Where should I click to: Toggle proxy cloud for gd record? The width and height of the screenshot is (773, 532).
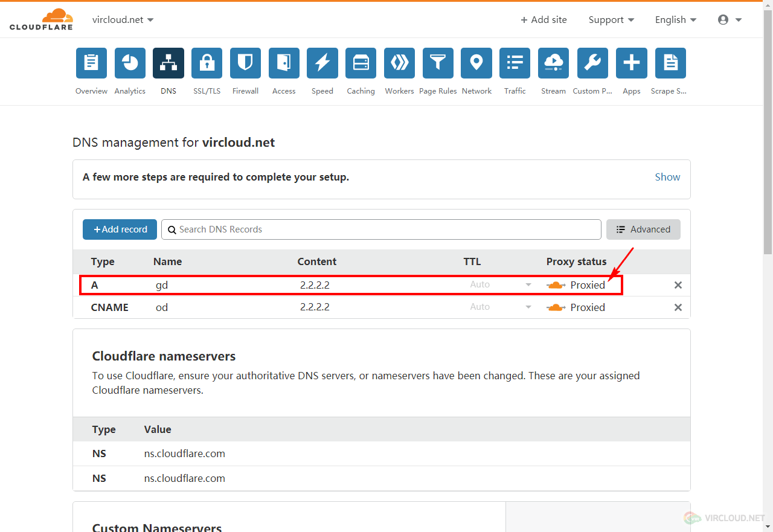tap(556, 285)
